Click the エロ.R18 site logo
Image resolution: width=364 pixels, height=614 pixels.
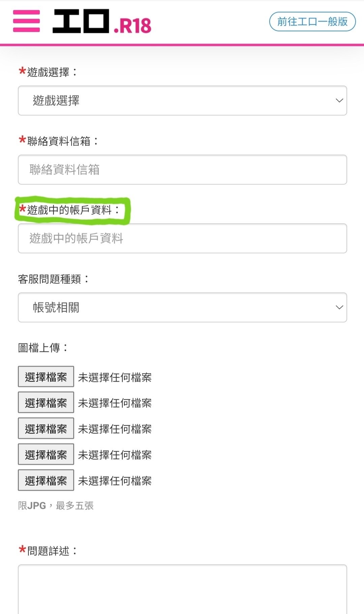(x=102, y=22)
